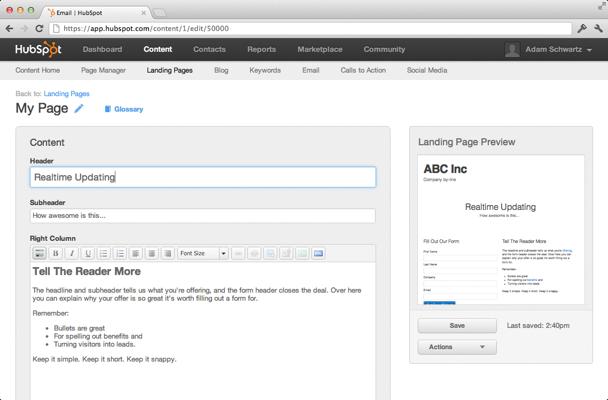Click the last icon in editor toolbar
The width and height of the screenshot is (608, 400).
[318, 254]
